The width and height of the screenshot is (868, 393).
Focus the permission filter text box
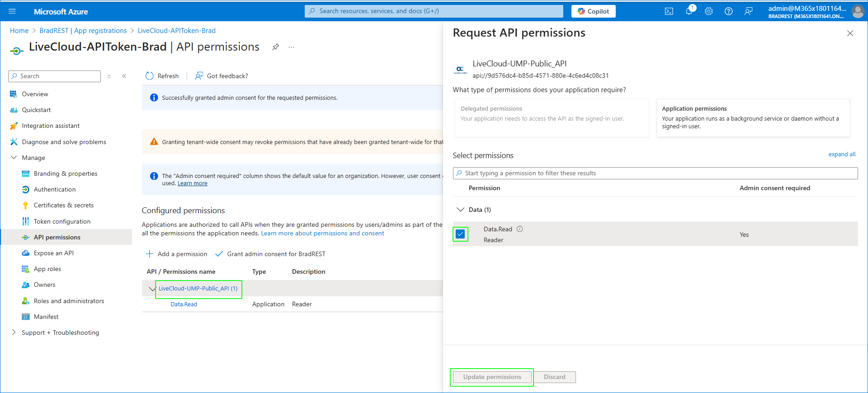pyautogui.click(x=655, y=173)
